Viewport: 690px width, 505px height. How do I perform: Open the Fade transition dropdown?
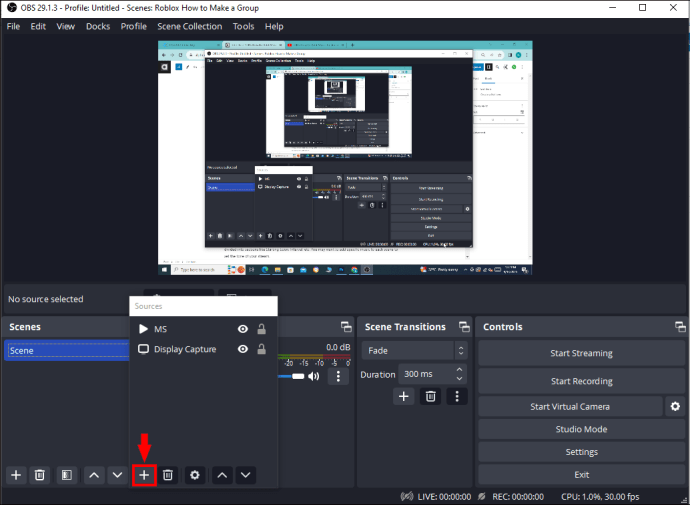point(414,351)
